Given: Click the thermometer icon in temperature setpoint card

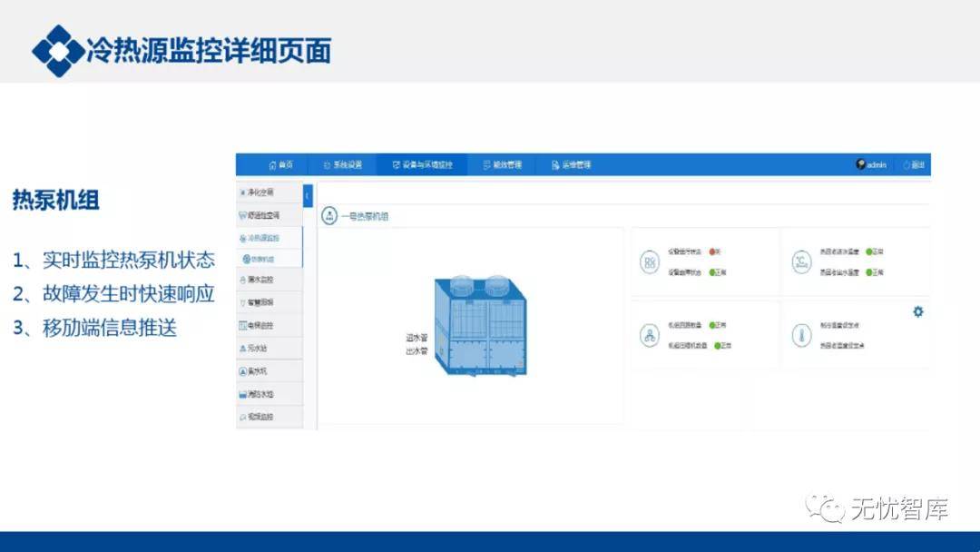Looking at the screenshot, I should coord(799,335).
